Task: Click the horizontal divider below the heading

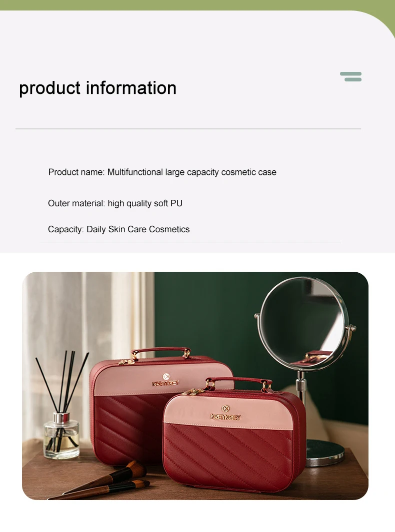Action: coord(188,129)
